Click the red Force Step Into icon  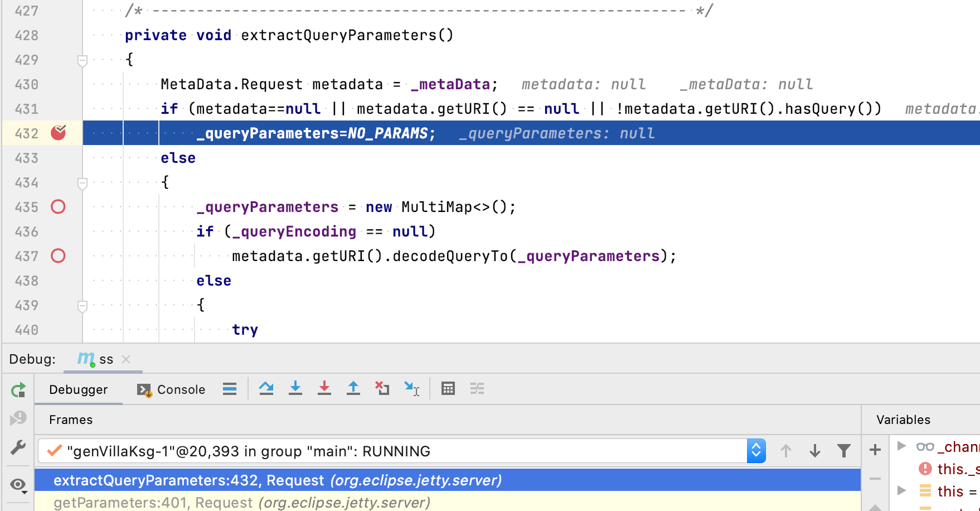pos(324,388)
